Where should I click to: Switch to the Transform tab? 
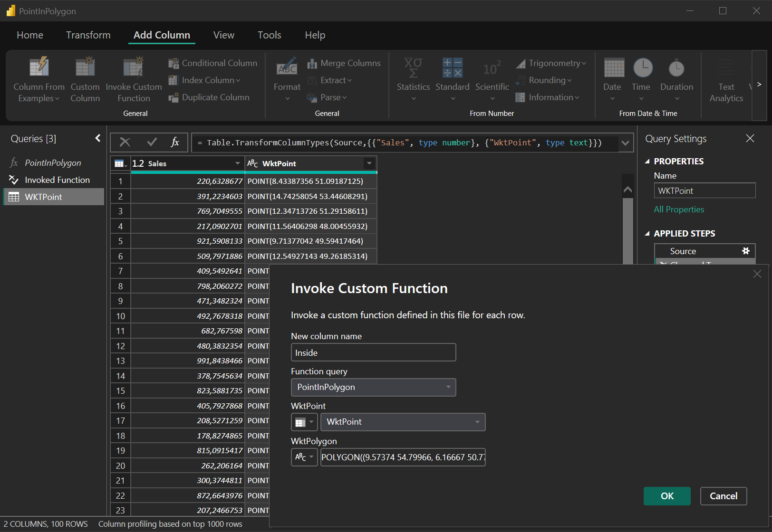(88, 35)
